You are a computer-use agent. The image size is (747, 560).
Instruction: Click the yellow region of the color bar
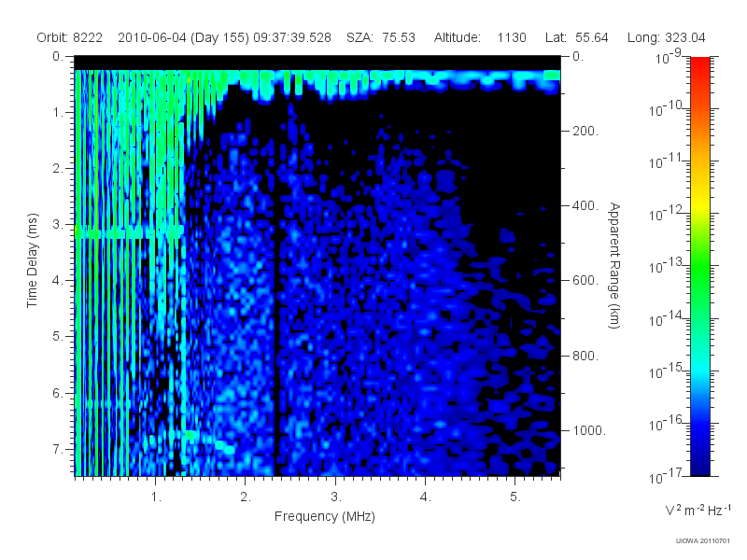click(x=699, y=203)
